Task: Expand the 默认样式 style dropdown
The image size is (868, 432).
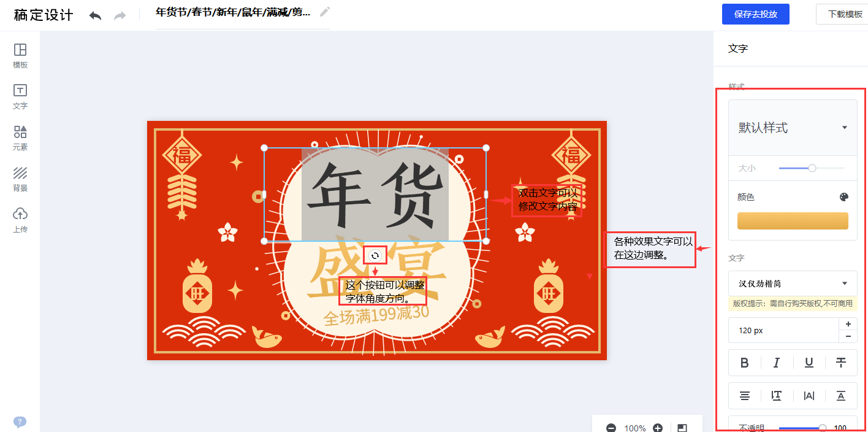Action: [x=793, y=128]
